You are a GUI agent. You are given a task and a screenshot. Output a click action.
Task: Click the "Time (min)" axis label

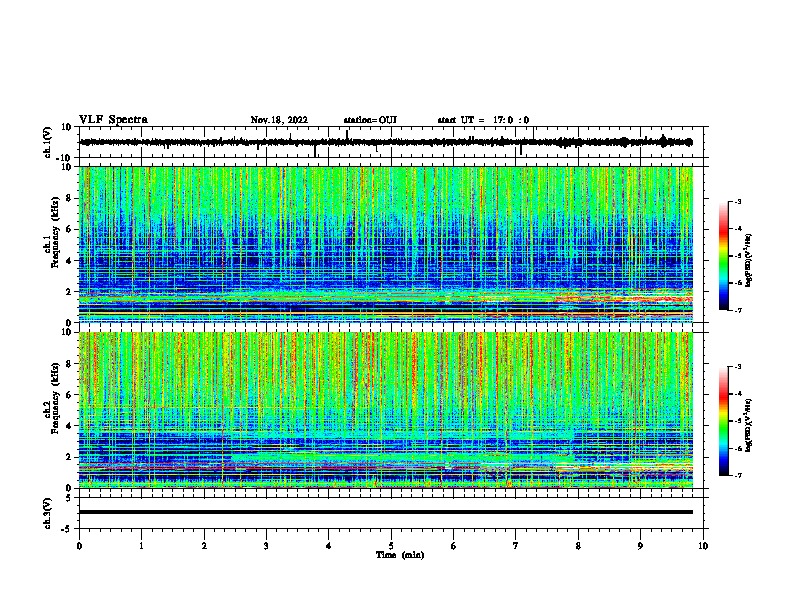click(400, 555)
